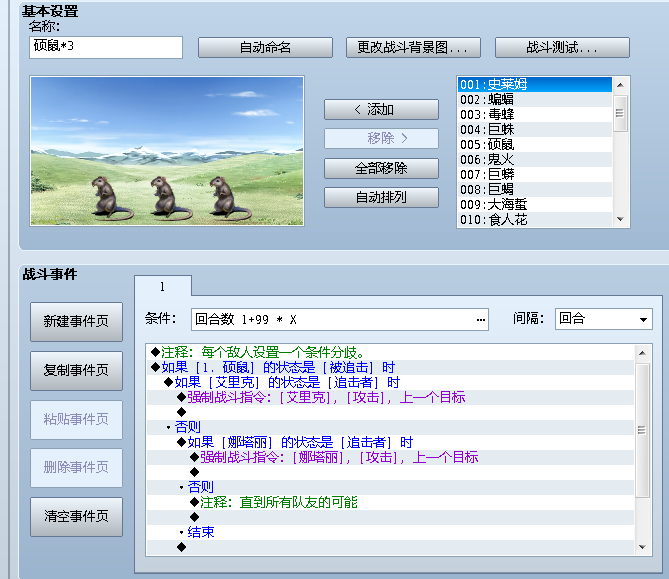The height and width of the screenshot is (579, 669).
Task: Start 战斗测试
Action: (562, 47)
